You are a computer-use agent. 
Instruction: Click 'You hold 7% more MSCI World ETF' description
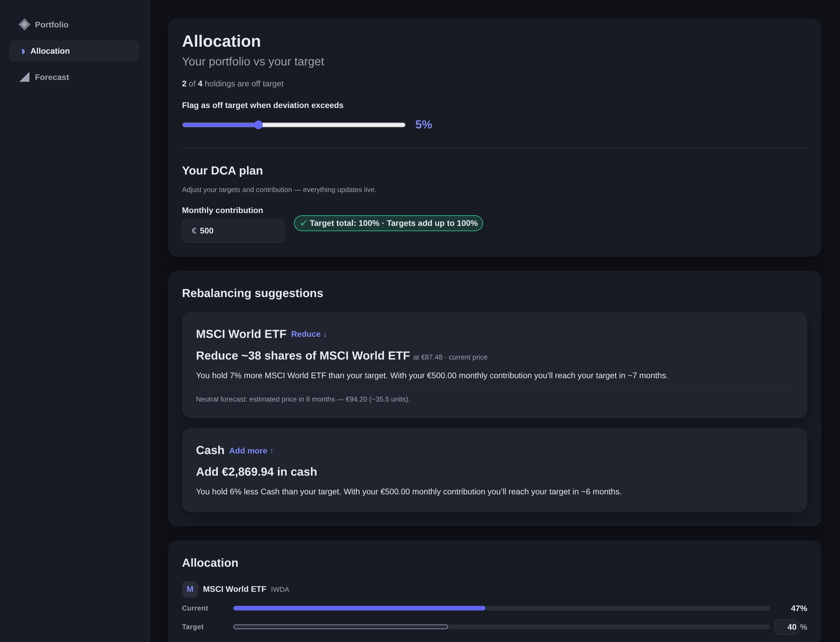[432, 376]
